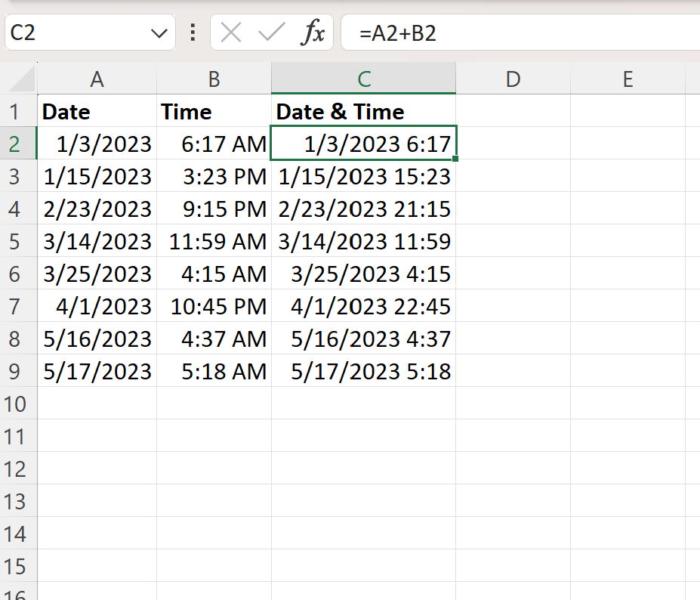
Task: Select cell with date 1/3/2023
Action: (97, 144)
